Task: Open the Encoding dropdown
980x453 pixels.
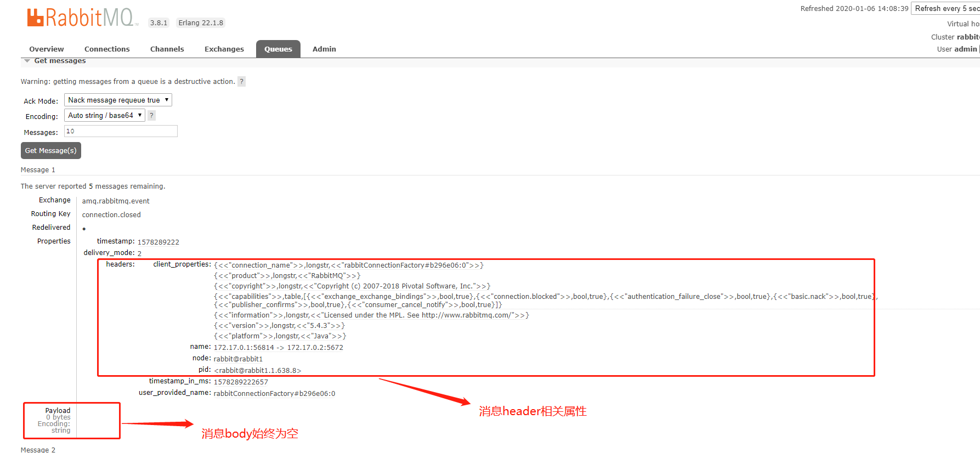Action: pos(104,115)
